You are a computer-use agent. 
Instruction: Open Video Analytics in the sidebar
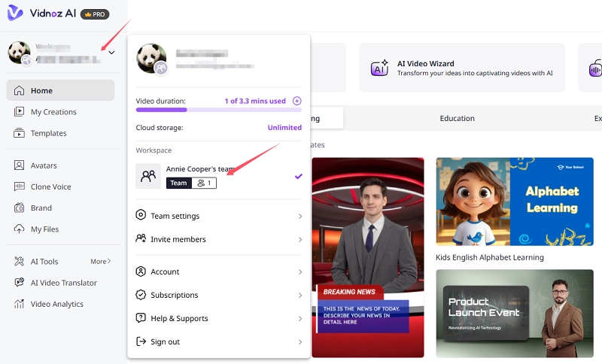coord(56,304)
